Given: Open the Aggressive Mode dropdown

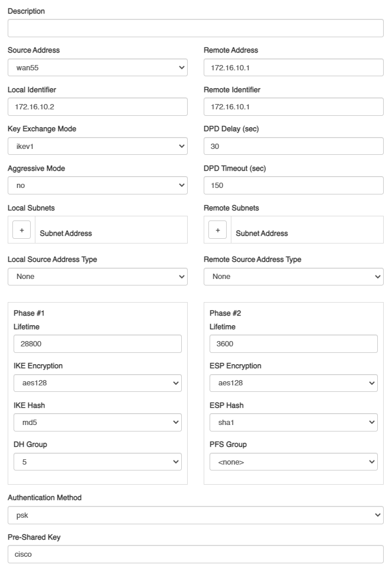Looking at the screenshot, I should click(97, 186).
